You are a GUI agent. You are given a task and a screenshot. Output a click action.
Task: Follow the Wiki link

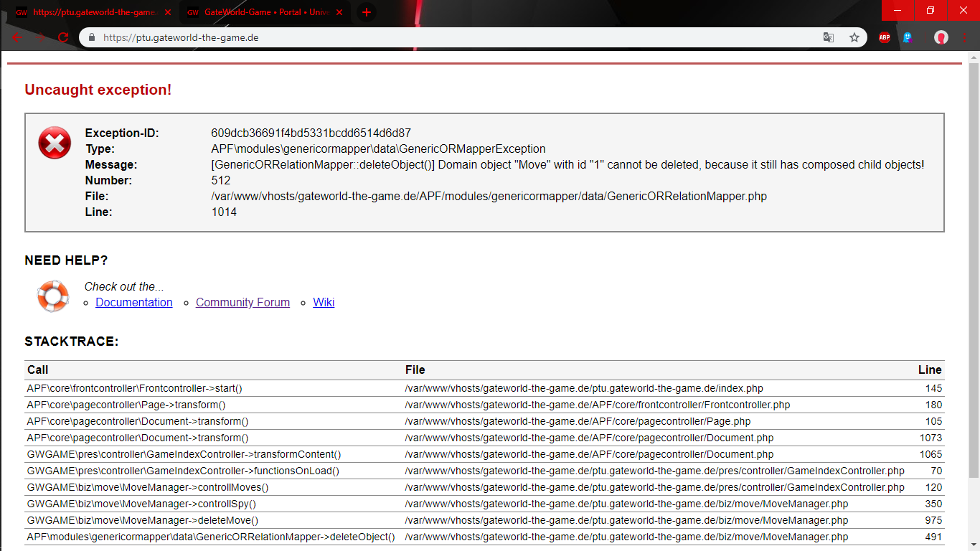tap(324, 303)
